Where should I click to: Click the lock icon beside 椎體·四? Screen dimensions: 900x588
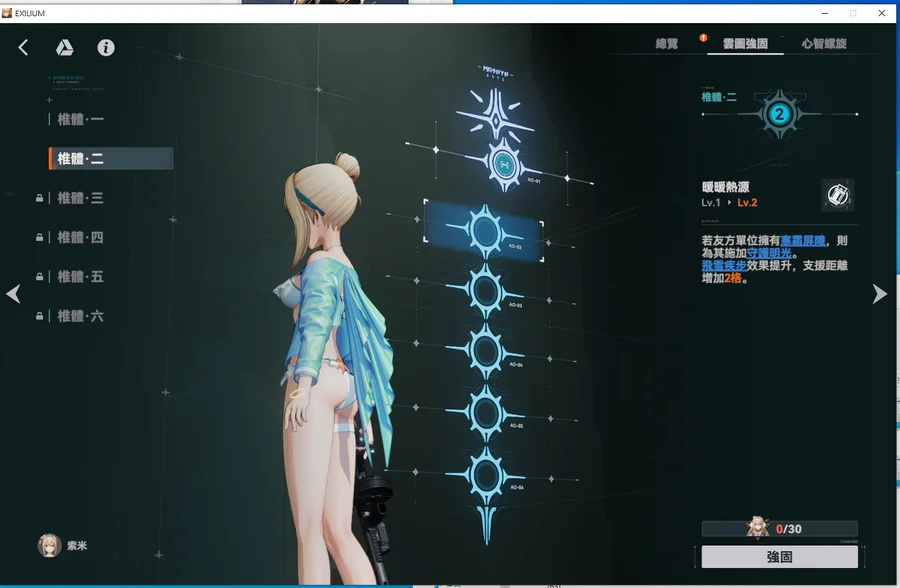click(39, 237)
